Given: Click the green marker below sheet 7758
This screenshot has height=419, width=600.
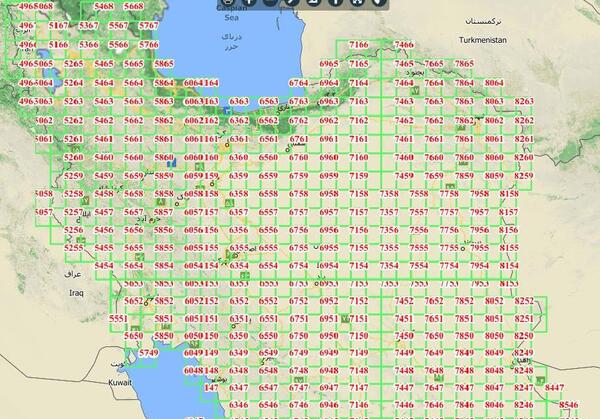Looking at the screenshot, I should (x=450, y=187).
